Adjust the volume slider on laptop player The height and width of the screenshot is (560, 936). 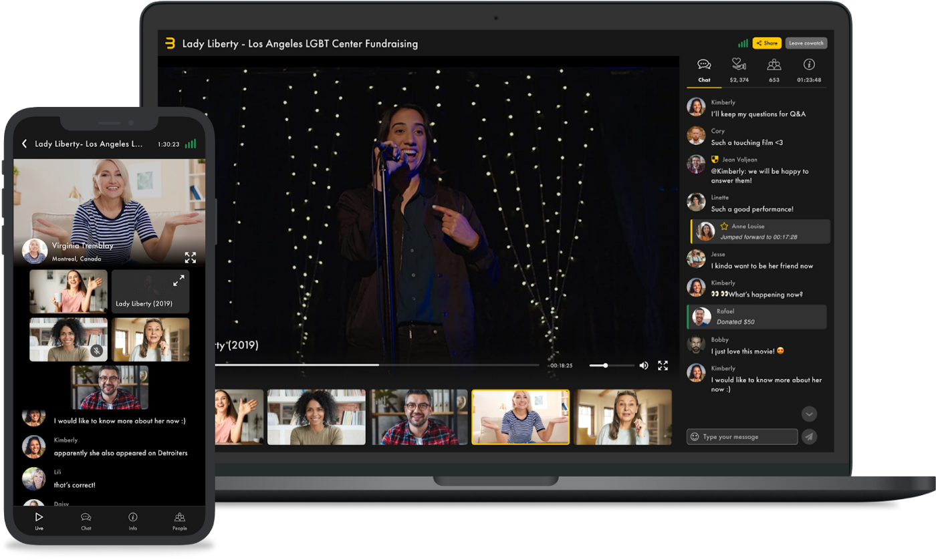tap(611, 366)
